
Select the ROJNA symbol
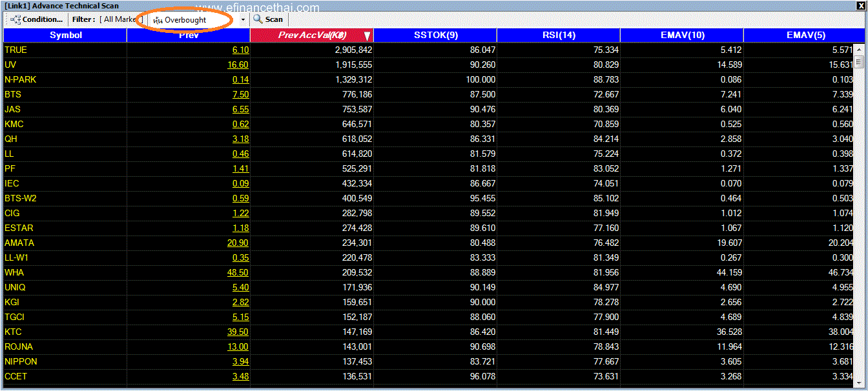[x=19, y=346]
